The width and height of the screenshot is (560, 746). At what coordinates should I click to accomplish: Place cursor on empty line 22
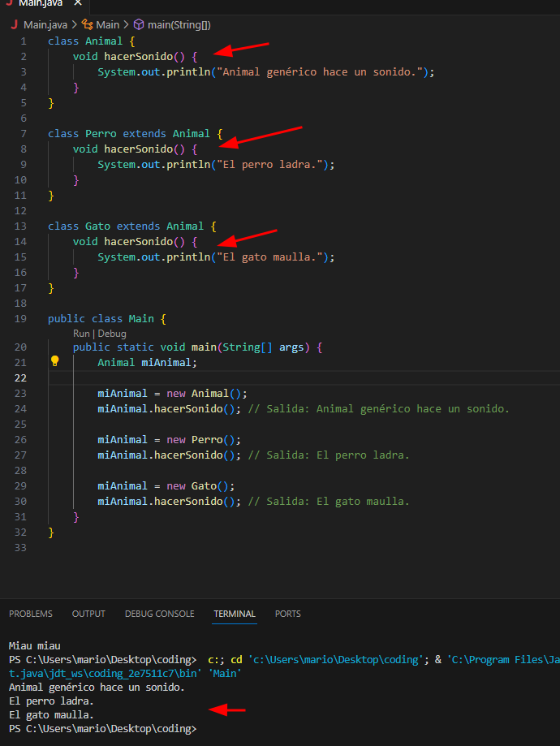click(x=304, y=377)
